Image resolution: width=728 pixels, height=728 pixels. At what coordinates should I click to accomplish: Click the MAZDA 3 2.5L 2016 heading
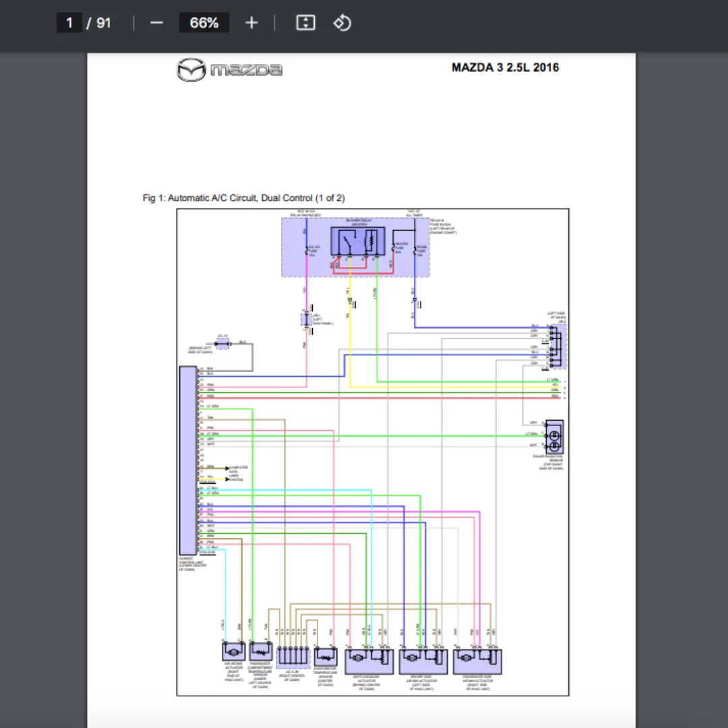coord(505,67)
